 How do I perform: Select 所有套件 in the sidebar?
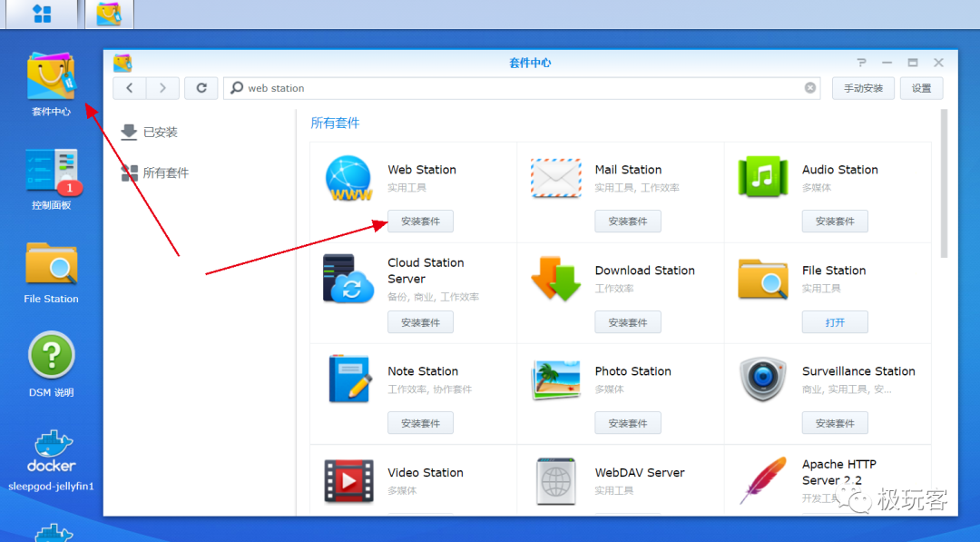(x=155, y=173)
